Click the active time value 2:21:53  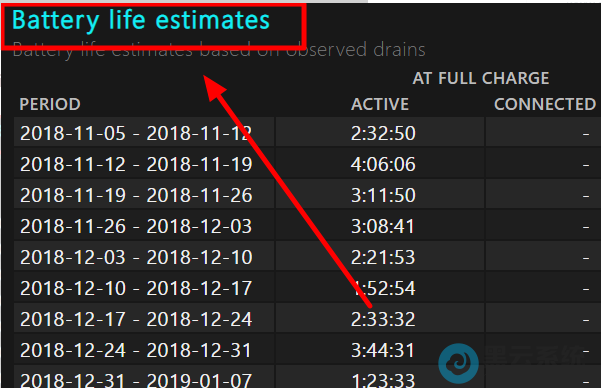pos(383,257)
